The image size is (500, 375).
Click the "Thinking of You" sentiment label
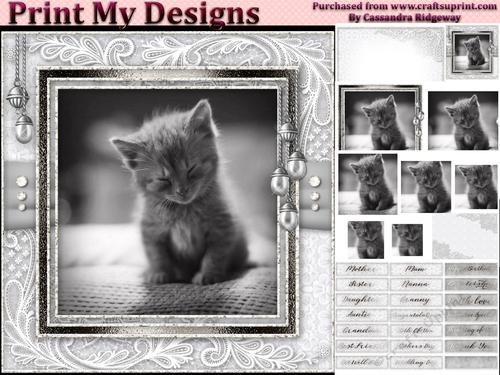471,330
